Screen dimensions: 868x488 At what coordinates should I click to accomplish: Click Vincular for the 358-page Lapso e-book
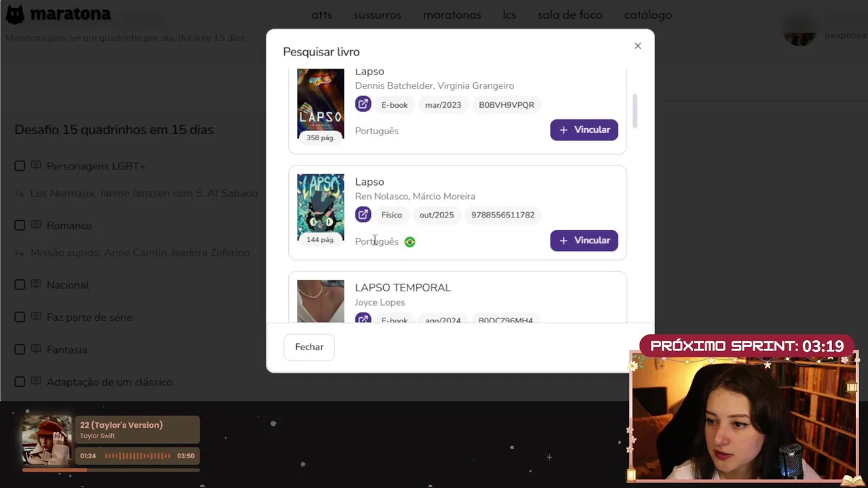point(584,129)
